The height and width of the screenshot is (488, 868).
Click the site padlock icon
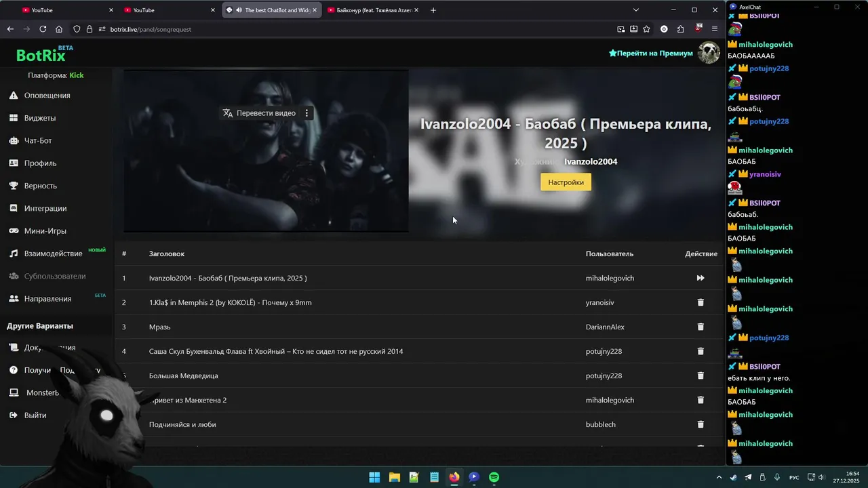click(x=90, y=29)
